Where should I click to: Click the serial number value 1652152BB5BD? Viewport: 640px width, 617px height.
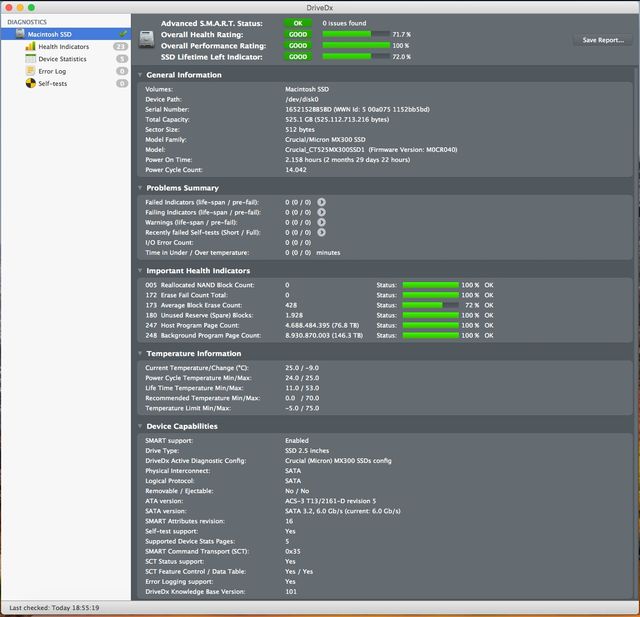(309, 109)
